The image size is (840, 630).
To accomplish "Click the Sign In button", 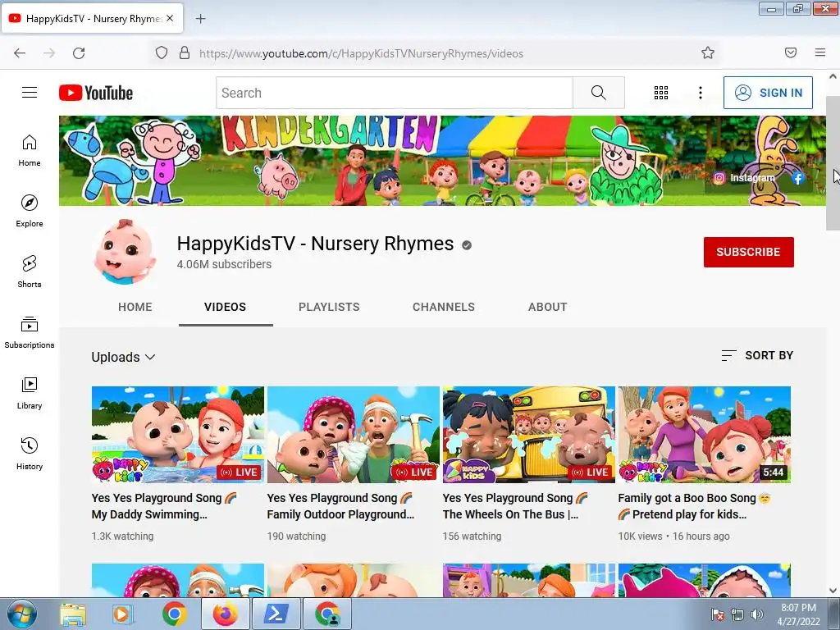I will click(x=768, y=93).
